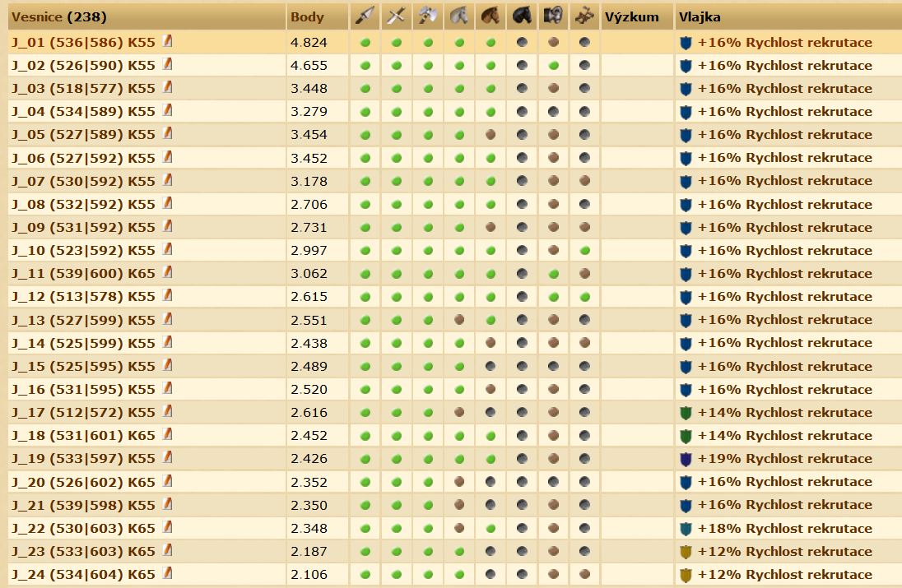This screenshot has width=902, height=588.
Task: Open village J_22 (530|603) K65
Action: point(83,528)
